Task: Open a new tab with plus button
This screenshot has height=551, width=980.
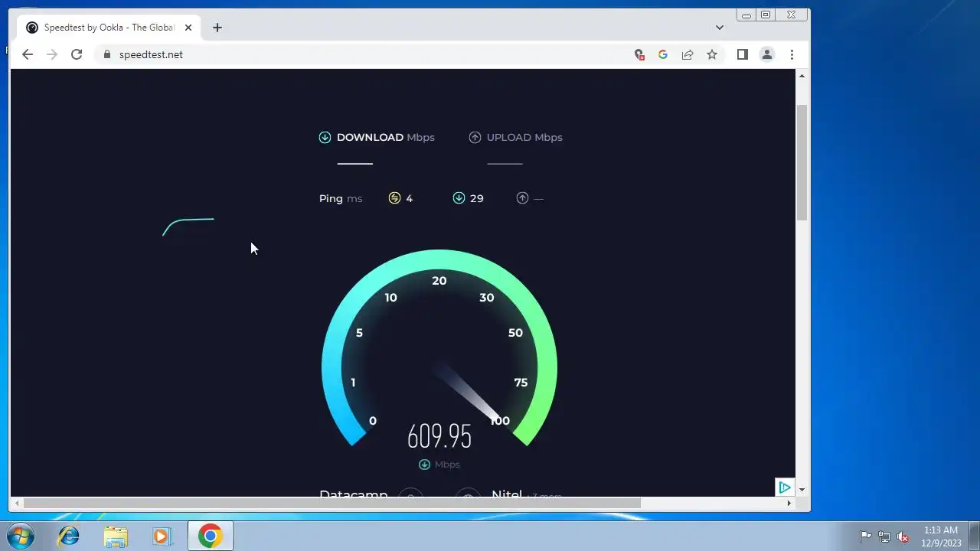Action: click(217, 28)
